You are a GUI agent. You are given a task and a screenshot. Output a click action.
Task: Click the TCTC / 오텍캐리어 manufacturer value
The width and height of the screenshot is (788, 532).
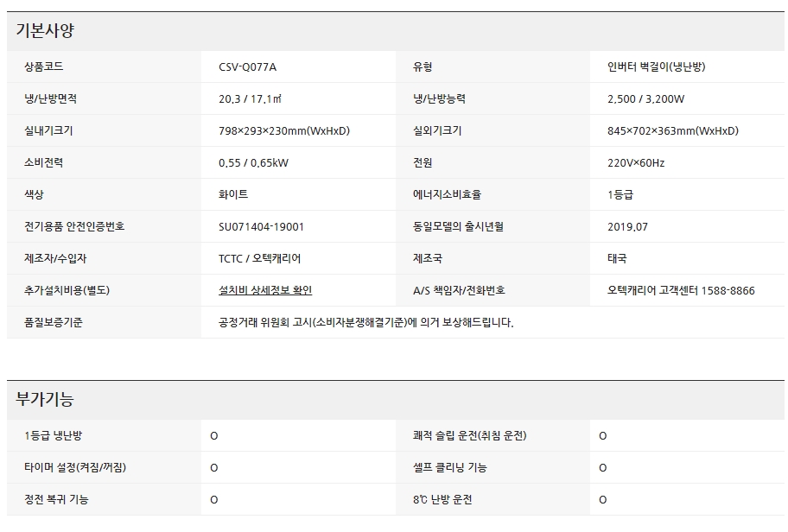click(x=260, y=258)
